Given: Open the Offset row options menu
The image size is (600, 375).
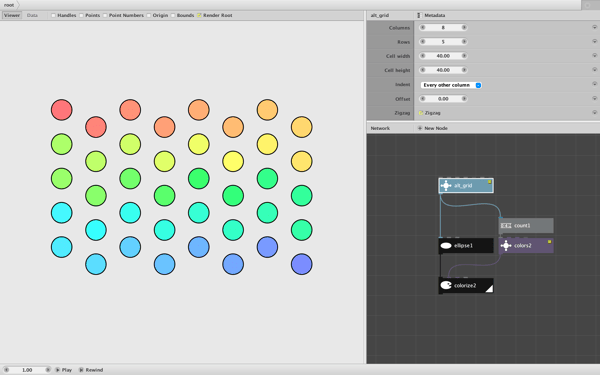Looking at the screenshot, I should pyautogui.click(x=594, y=98).
